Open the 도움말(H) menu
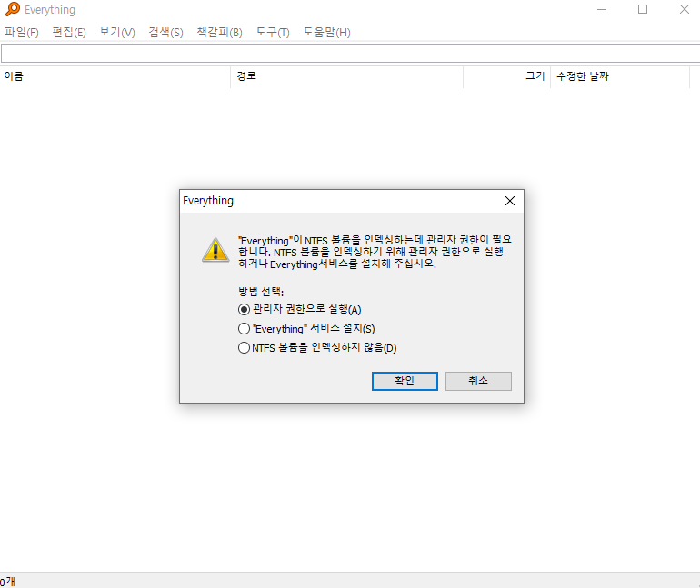Image resolution: width=700 pixels, height=588 pixels. tap(326, 32)
